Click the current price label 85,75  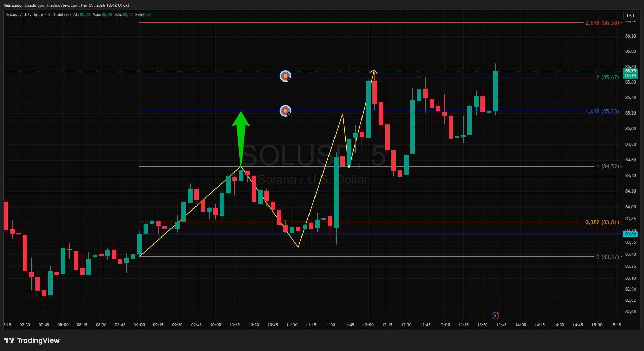tap(631, 71)
